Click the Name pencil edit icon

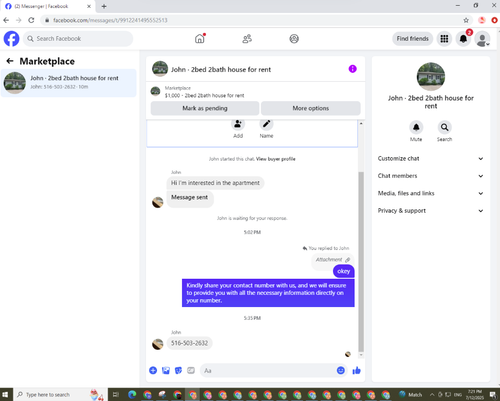click(266, 125)
